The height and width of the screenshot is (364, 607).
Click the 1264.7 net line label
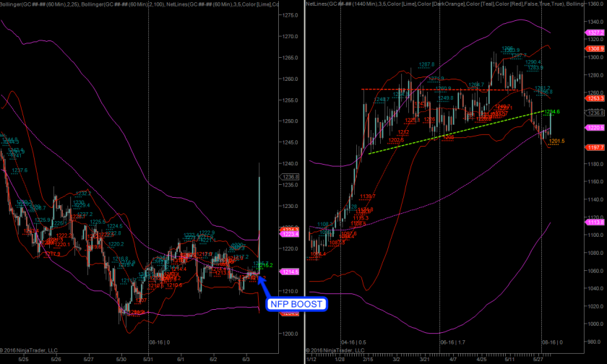[x=476, y=84]
